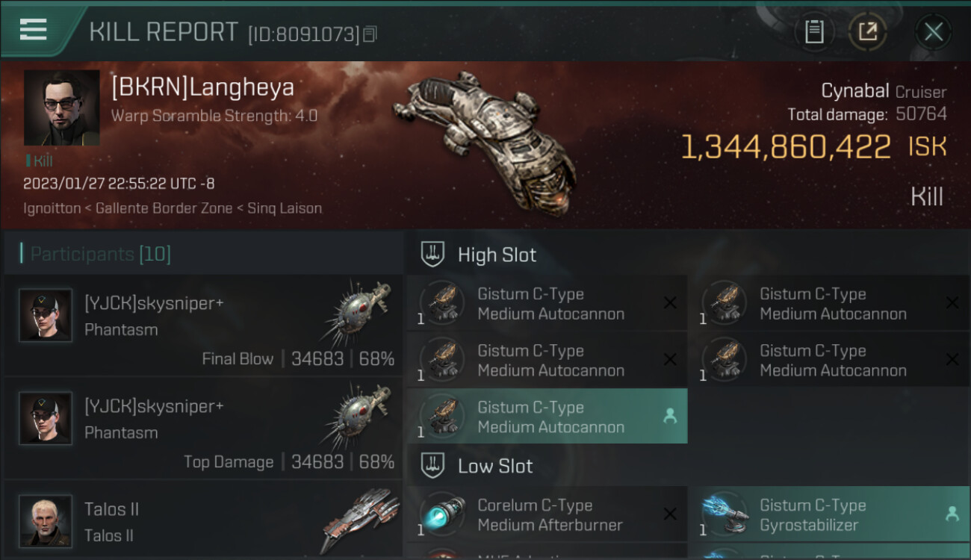Select the Talos II participant portrait
Screen dimensions: 971x560
coord(46,521)
